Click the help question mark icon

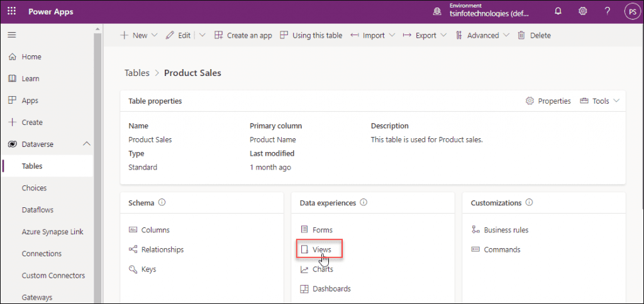608,11
